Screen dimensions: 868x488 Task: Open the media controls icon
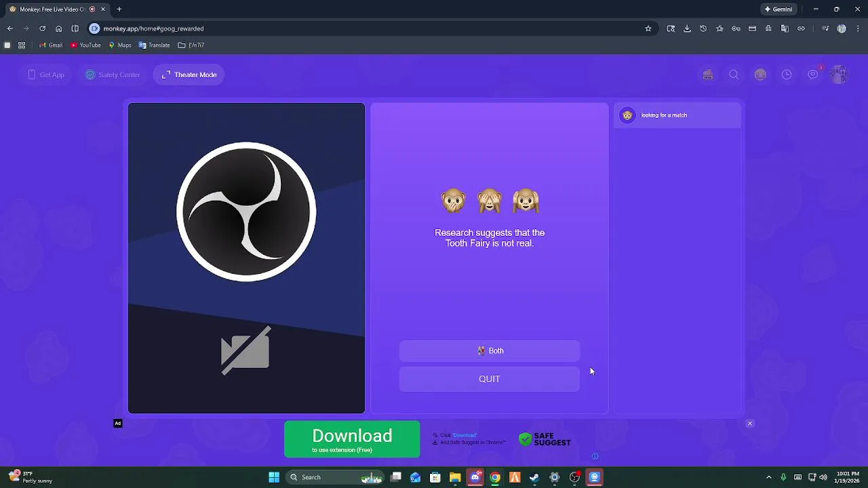tap(825, 28)
